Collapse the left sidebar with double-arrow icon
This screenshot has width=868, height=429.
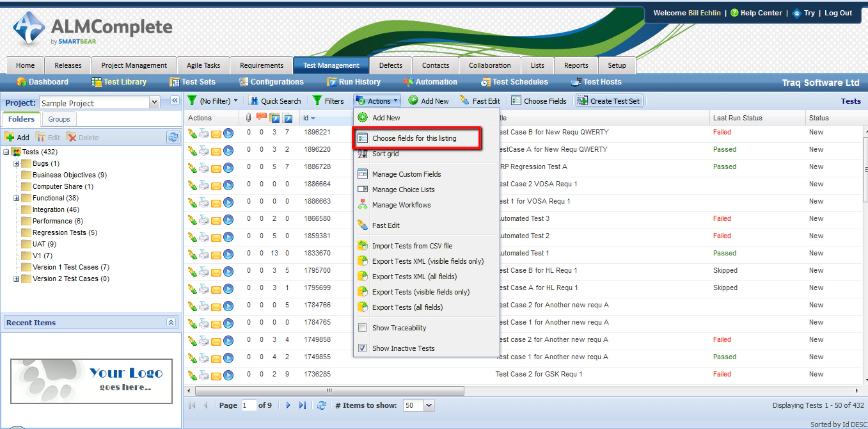tap(174, 101)
